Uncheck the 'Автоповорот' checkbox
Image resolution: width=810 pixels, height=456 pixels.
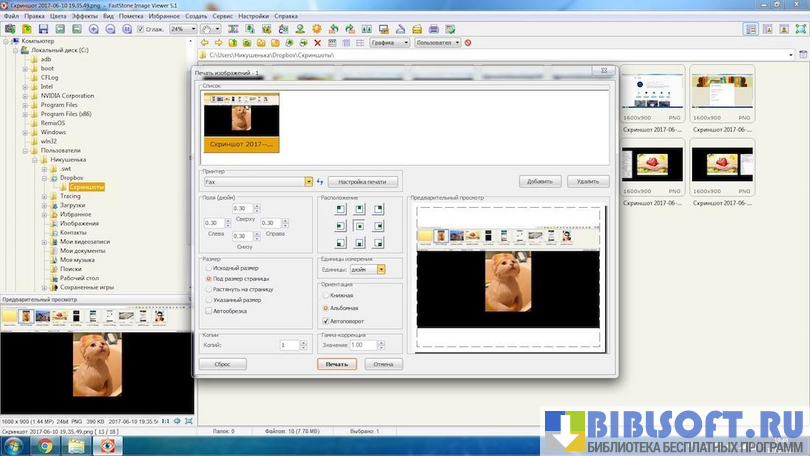(326, 321)
